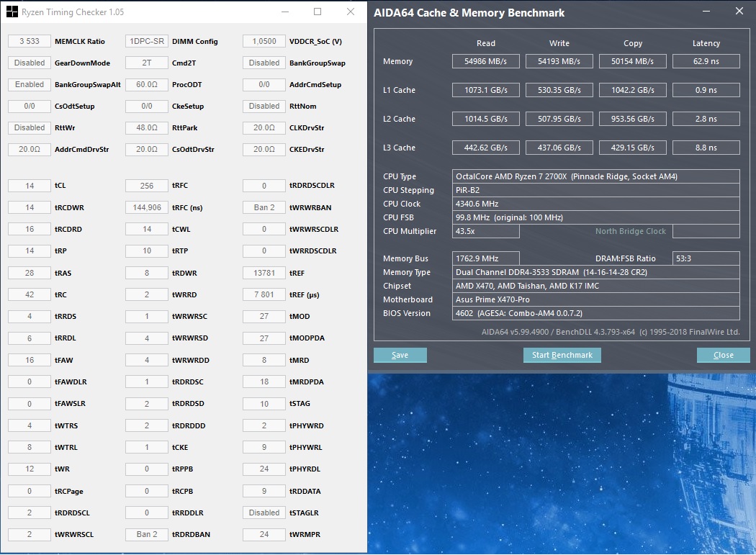Click the CPU Multiplier 43.5x field
The height and width of the screenshot is (555, 756).
(x=485, y=231)
